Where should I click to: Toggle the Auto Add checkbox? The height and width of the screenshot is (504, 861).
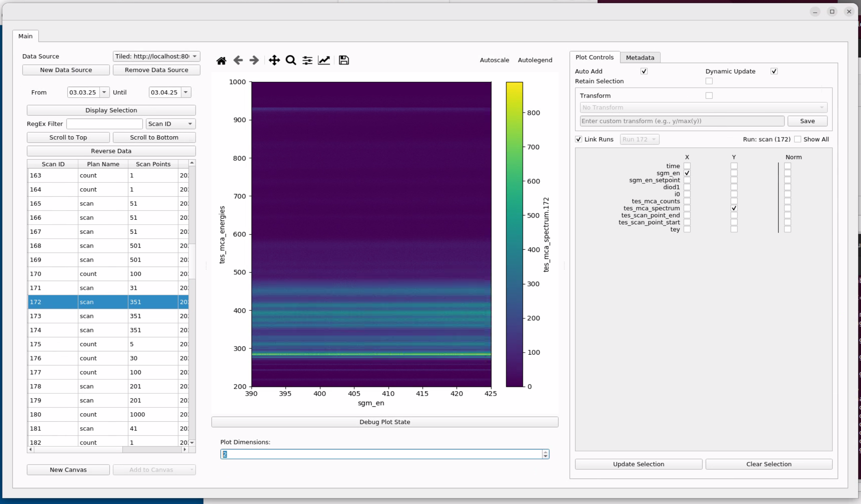click(644, 71)
